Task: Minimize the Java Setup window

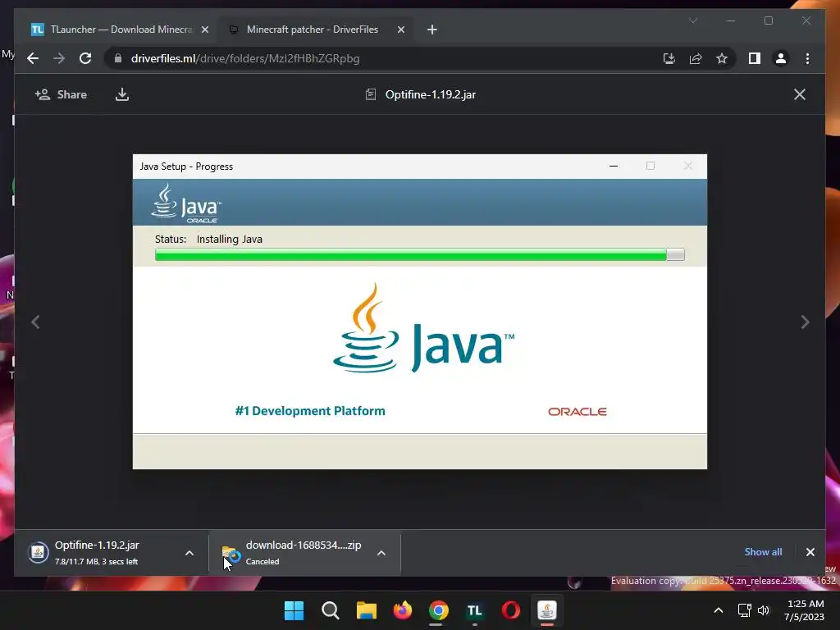Action: coord(614,166)
